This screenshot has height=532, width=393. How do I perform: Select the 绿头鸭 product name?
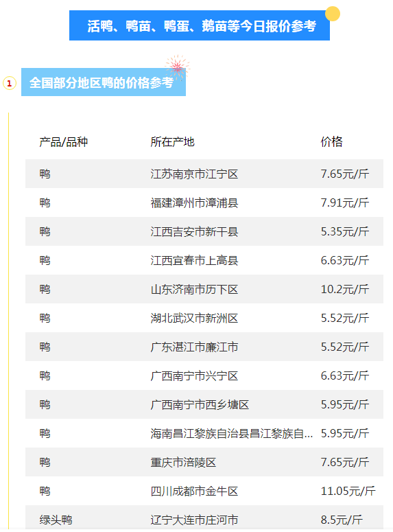56,520
